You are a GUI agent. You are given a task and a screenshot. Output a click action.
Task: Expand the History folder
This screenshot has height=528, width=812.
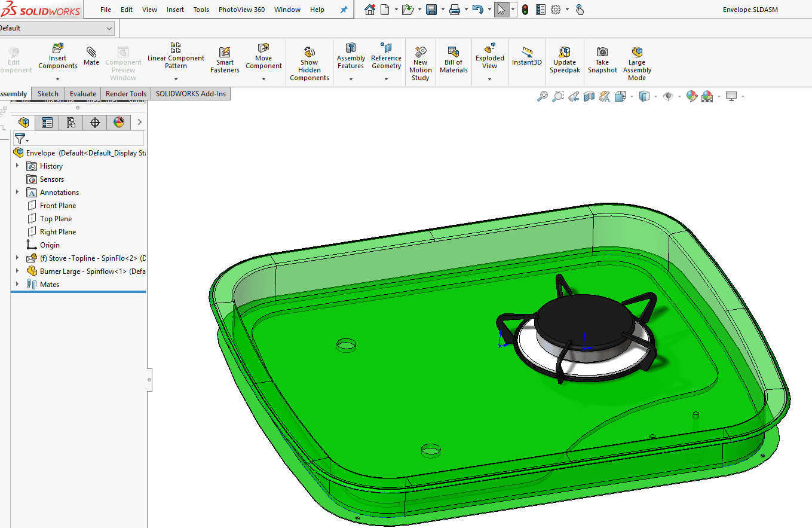[x=17, y=166]
